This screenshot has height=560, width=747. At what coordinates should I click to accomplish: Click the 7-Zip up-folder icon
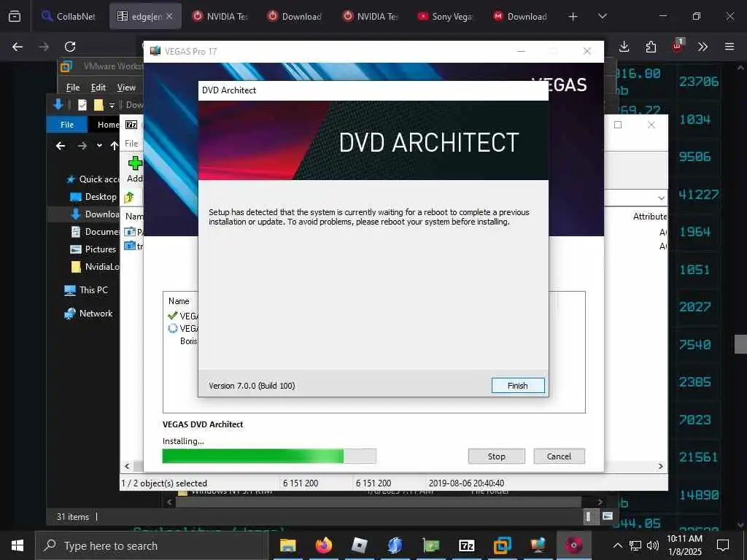click(129, 197)
